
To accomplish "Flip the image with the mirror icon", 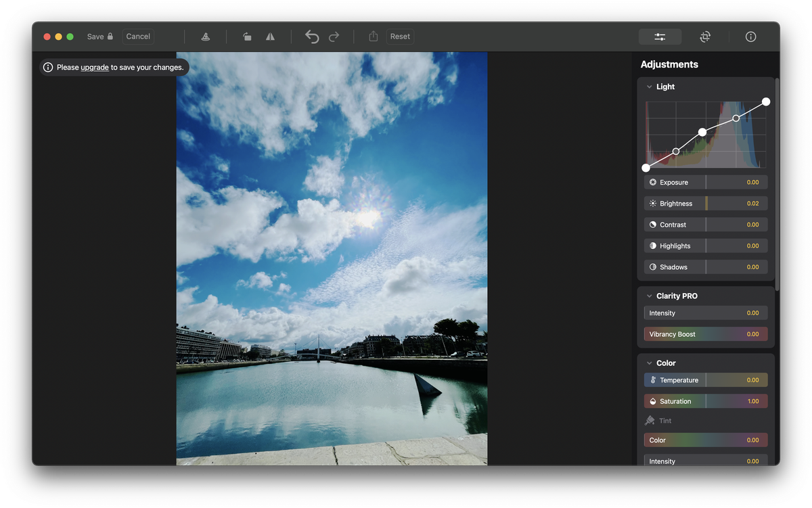I will [270, 37].
